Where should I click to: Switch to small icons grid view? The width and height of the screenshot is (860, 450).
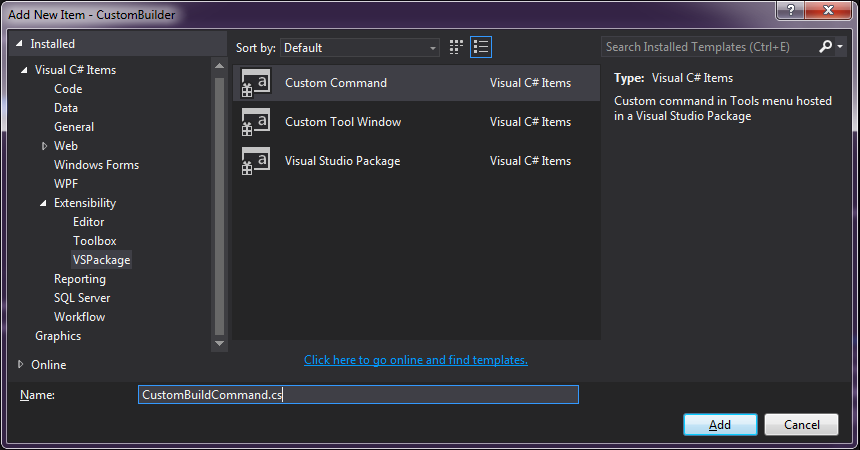pyautogui.click(x=456, y=47)
